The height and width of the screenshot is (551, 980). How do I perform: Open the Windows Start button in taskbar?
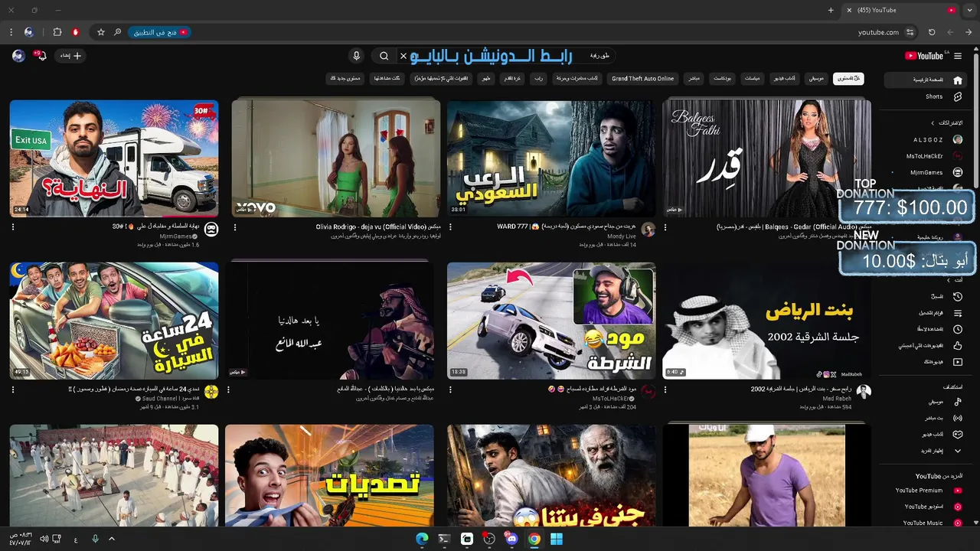point(557,539)
